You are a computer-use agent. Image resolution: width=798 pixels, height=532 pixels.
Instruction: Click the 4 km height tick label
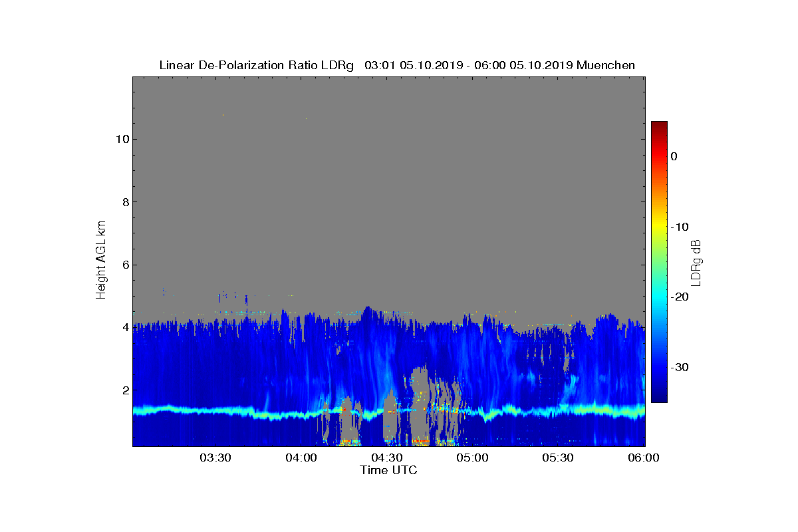(x=125, y=327)
